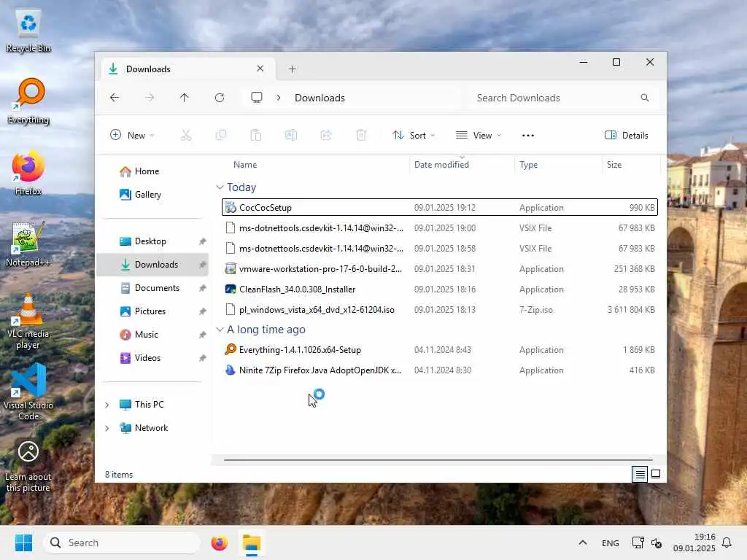Open Recycle Bin desktop icon

click(x=28, y=31)
